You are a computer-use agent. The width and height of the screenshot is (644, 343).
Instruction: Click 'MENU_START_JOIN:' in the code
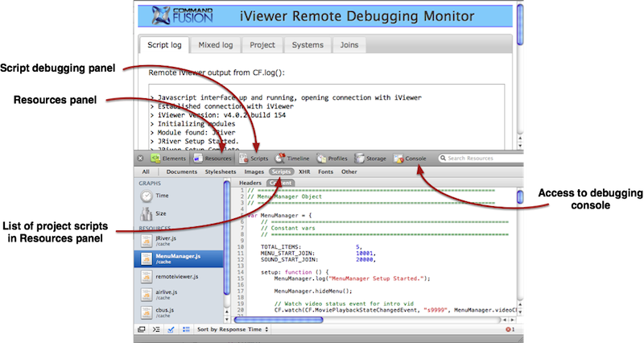[x=287, y=253]
